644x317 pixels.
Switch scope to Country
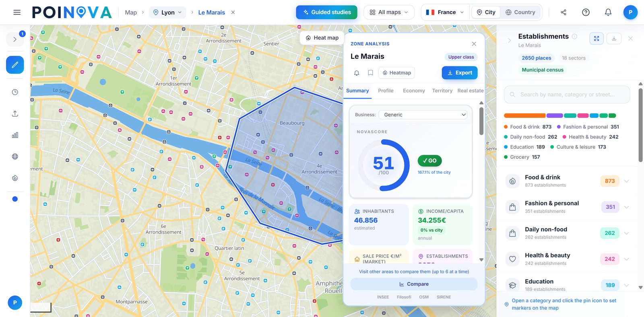click(x=520, y=12)
